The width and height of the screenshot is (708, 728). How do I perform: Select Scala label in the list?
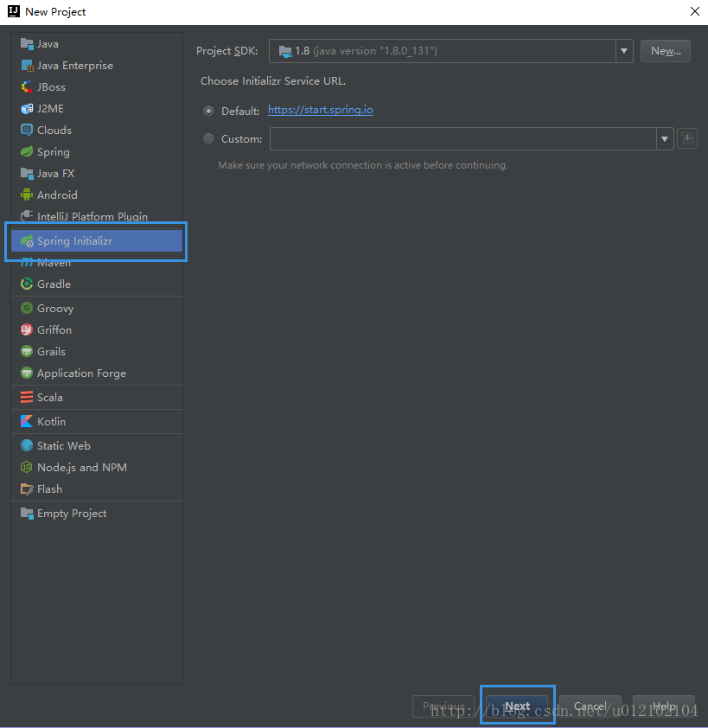coord(49,398)
